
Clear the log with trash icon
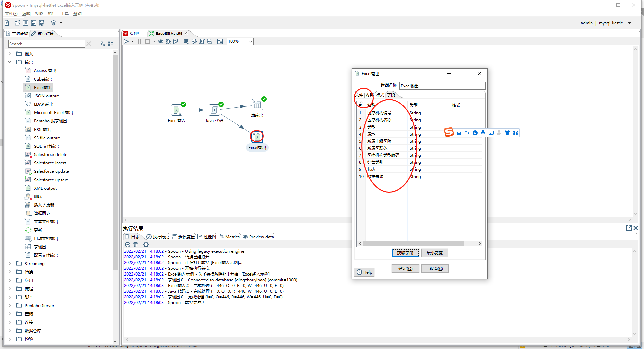(136, 245)
